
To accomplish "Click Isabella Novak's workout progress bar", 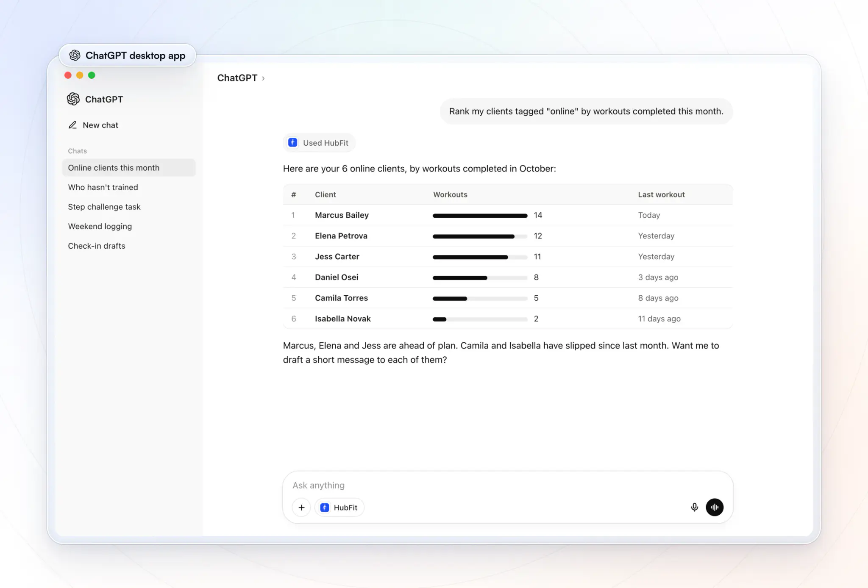I will (x=480, y=319).
